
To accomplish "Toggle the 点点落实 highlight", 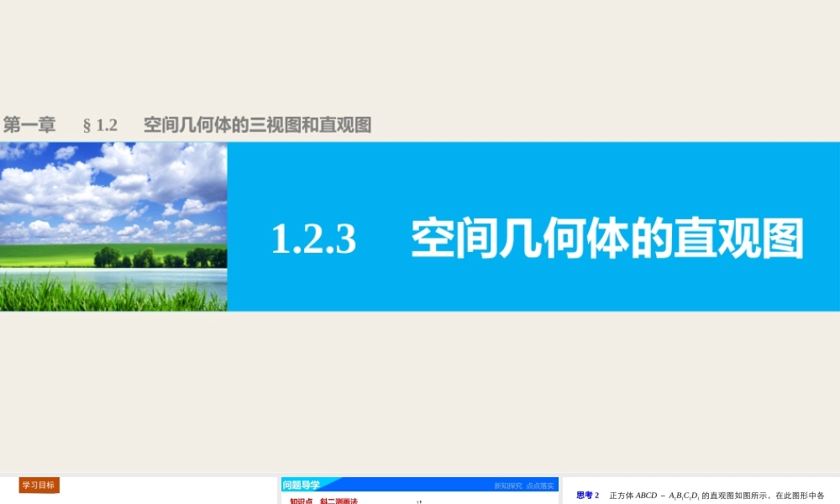I will 541,485.
